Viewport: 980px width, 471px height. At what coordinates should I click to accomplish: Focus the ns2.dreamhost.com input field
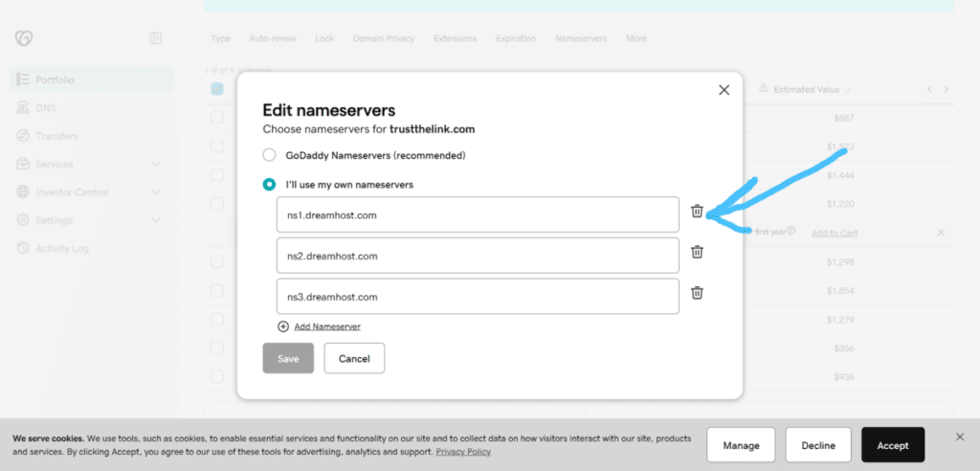[x=478, y=256]
